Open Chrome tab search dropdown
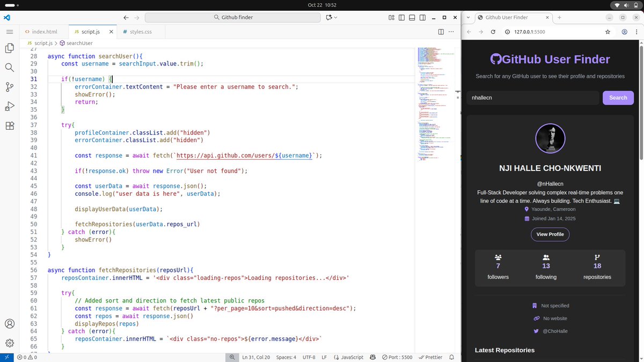644x362 pixels. click(469, 17)
